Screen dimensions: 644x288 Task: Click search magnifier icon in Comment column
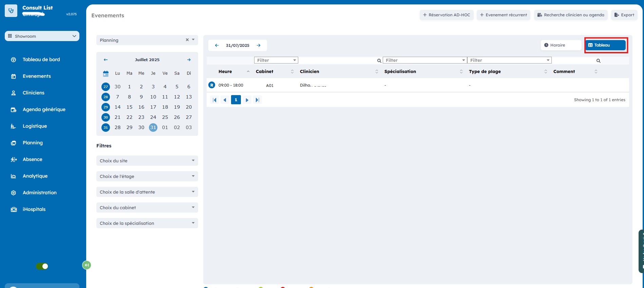click(x=598, y=61)
